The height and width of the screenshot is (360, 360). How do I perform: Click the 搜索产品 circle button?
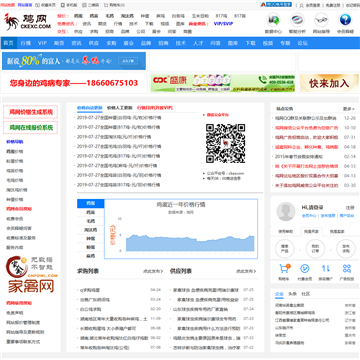(x=285, y=248)
